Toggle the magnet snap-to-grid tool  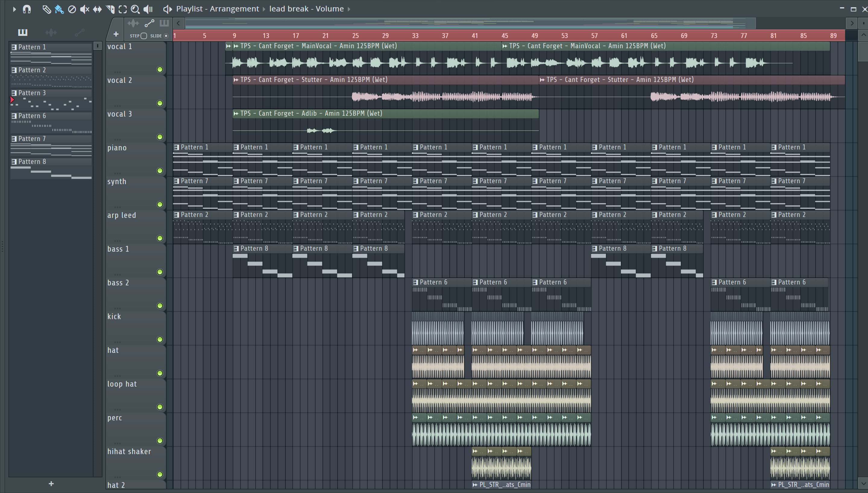[27, 9]
